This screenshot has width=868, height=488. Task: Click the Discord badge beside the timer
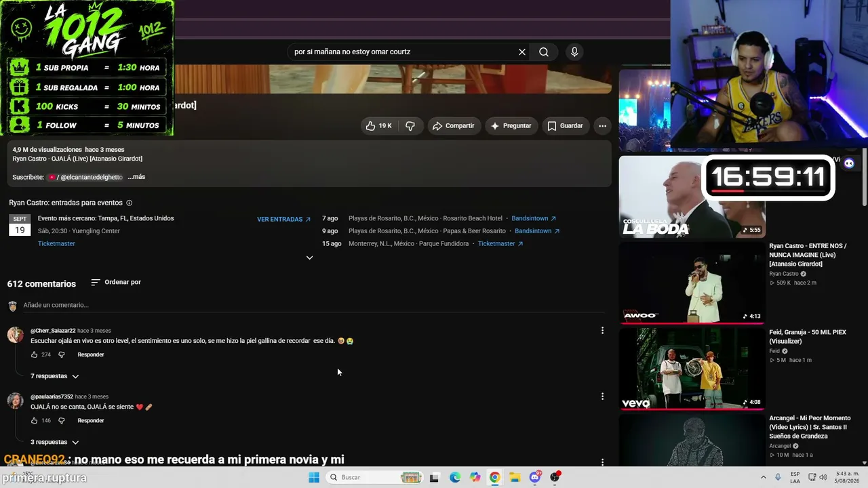click(x=849, y=163)
